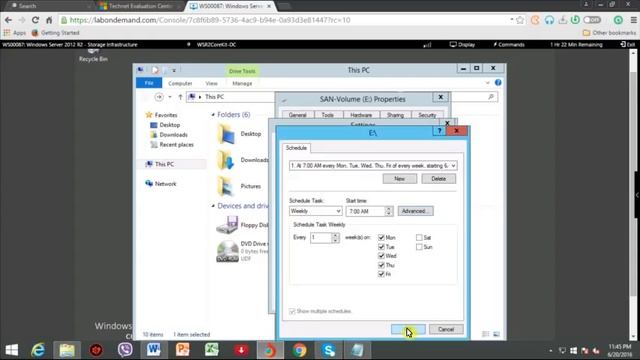Open Chrome from the taskbar
Screen dimensions: 640x360
(x=299, y=350)
